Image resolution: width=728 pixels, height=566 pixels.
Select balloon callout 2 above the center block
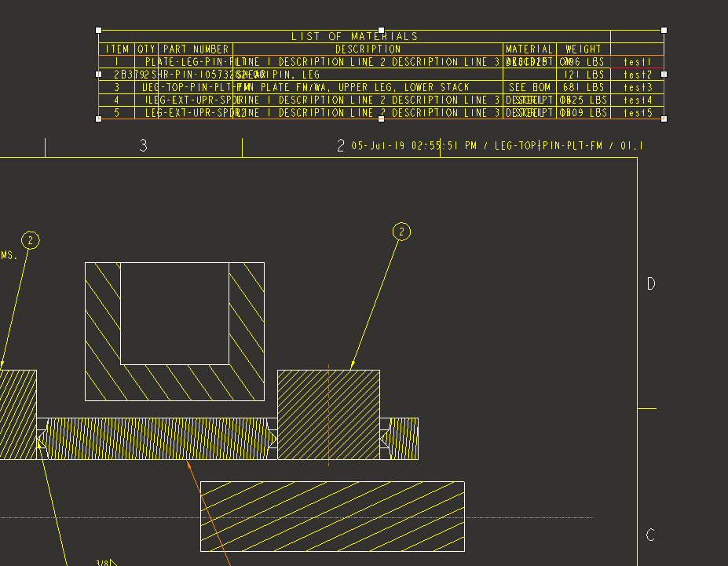[x=401, y=231]
